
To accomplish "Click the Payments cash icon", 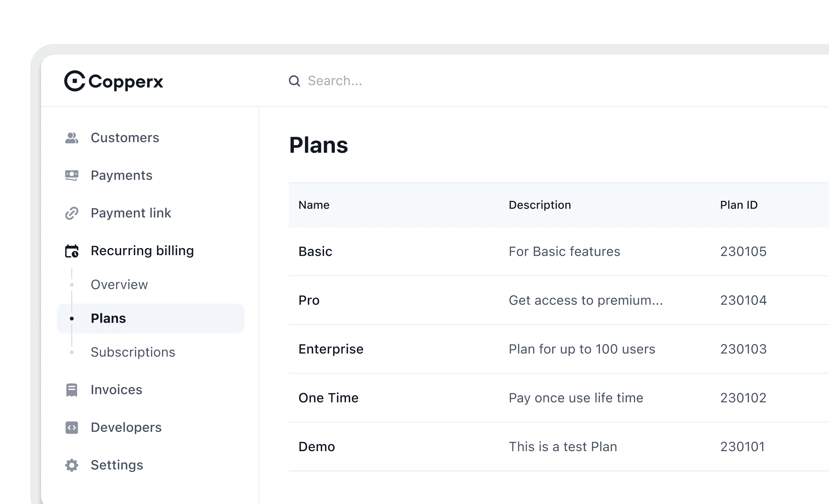I will [72, 175].
